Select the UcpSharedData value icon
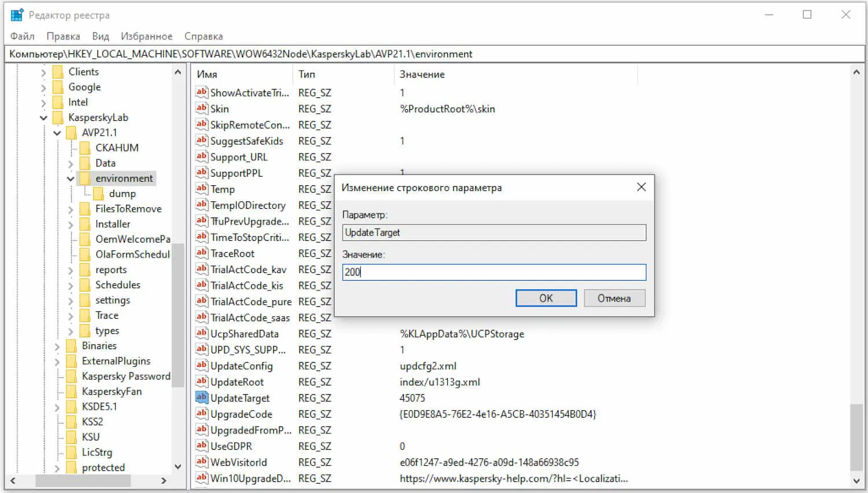Screen dimensions: 868x493 point(201,333)
